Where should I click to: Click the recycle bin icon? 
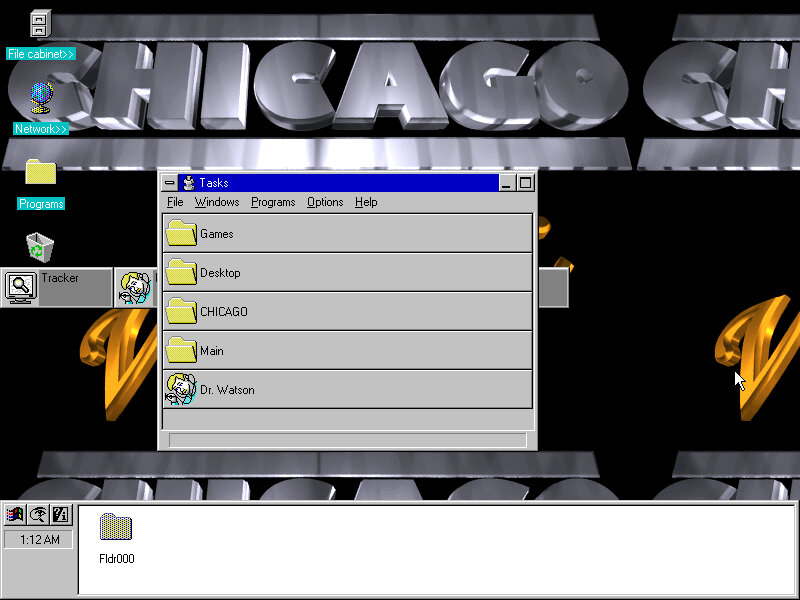(40, 245)
